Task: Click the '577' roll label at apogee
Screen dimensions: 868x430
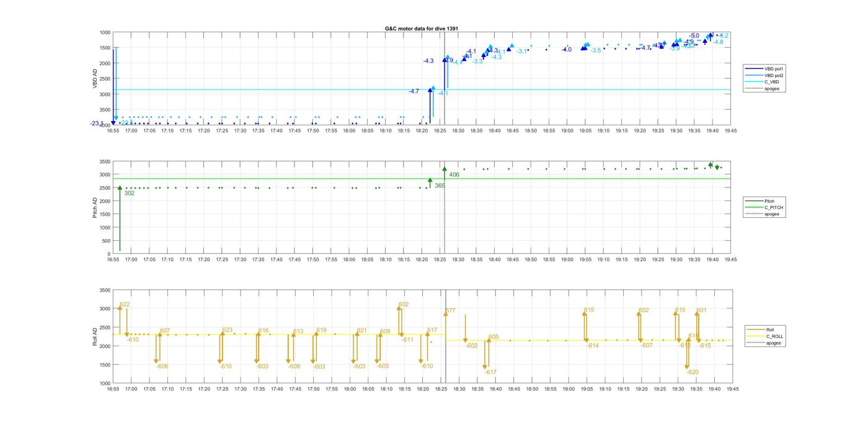Action: (x=451, y=310)
